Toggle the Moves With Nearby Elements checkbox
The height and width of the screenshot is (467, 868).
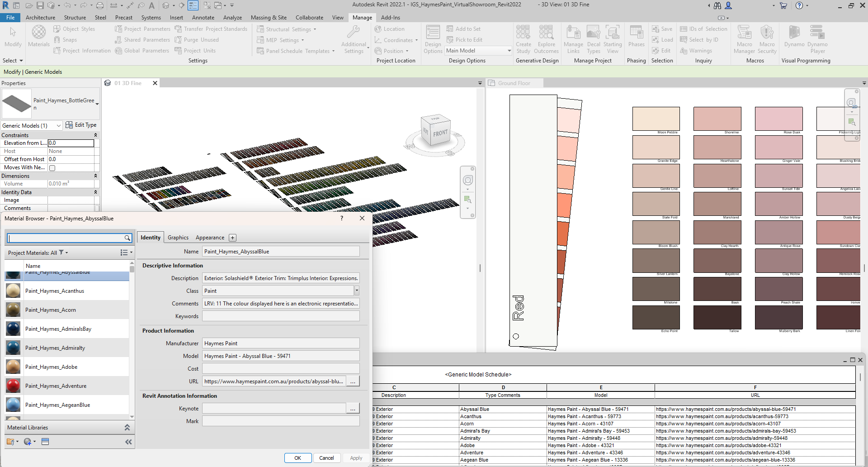[52, 167]
